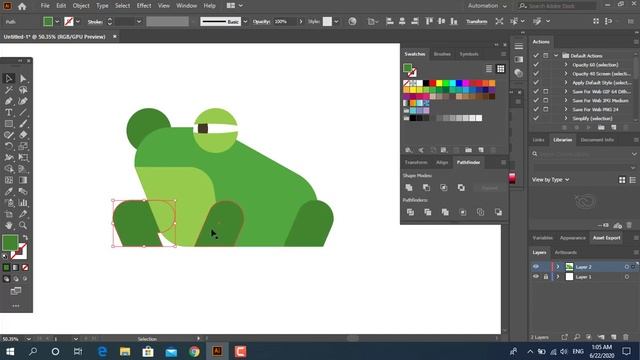Pick the Paintbrush tool
640x360 pixels.
point(23,124)
